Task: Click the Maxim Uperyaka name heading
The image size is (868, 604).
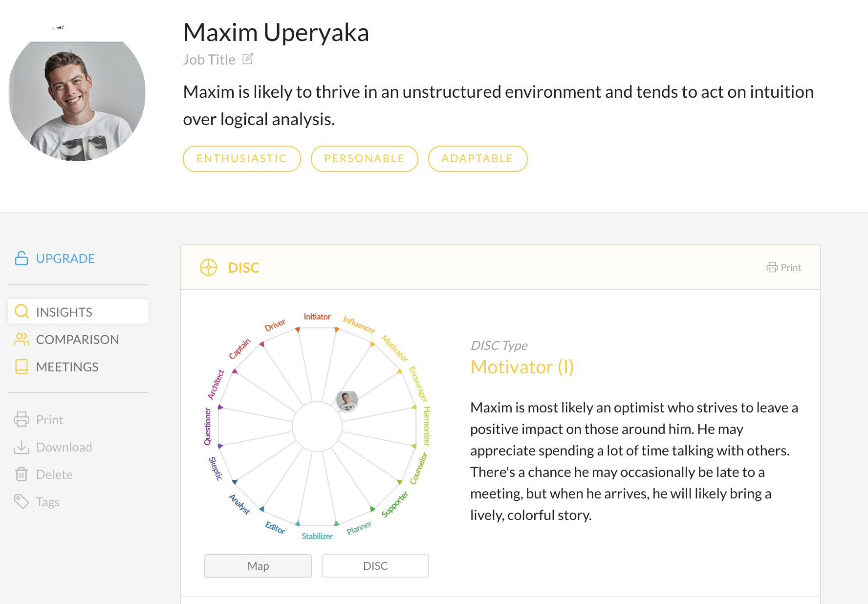Action: pyautogui.click(x=276, y=33)
